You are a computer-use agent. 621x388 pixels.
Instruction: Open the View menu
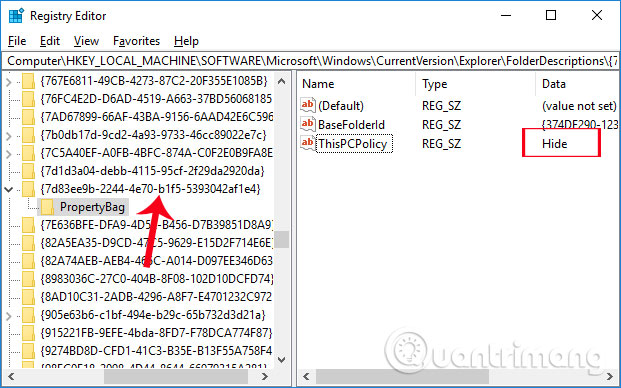pos(86,41)
